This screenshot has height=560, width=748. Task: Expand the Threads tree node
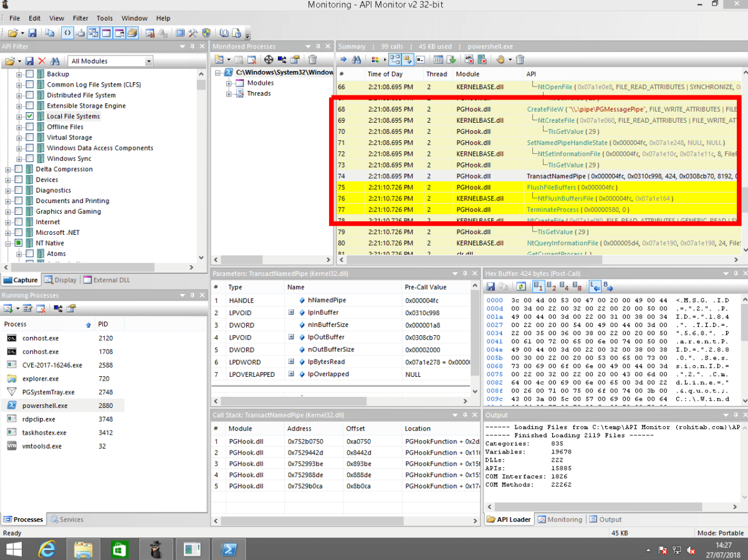pos(229,93)
